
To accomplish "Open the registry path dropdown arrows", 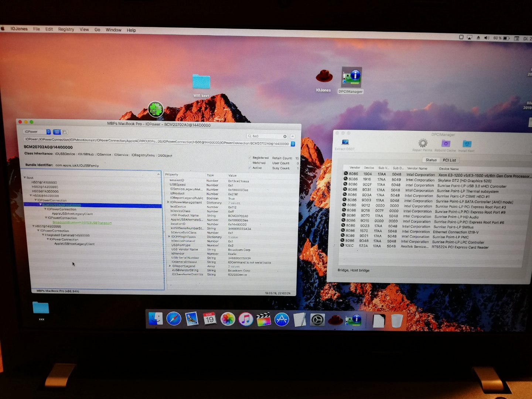I will coord(293,144).
